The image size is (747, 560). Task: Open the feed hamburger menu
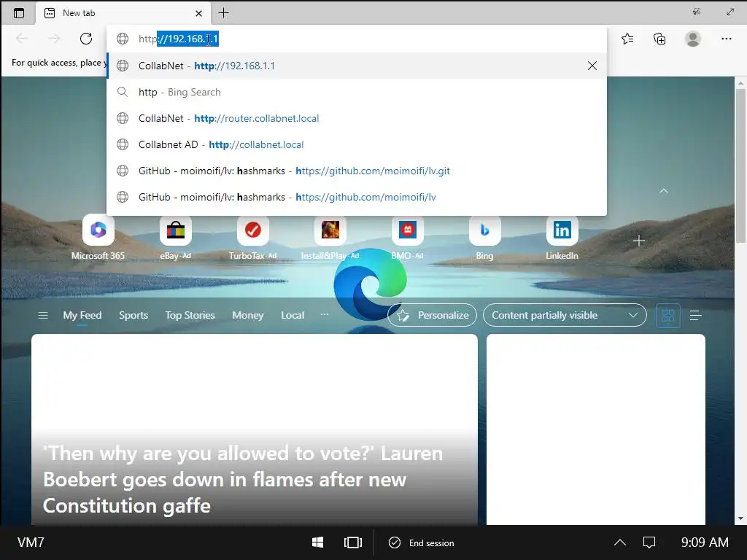click(43, 315)
